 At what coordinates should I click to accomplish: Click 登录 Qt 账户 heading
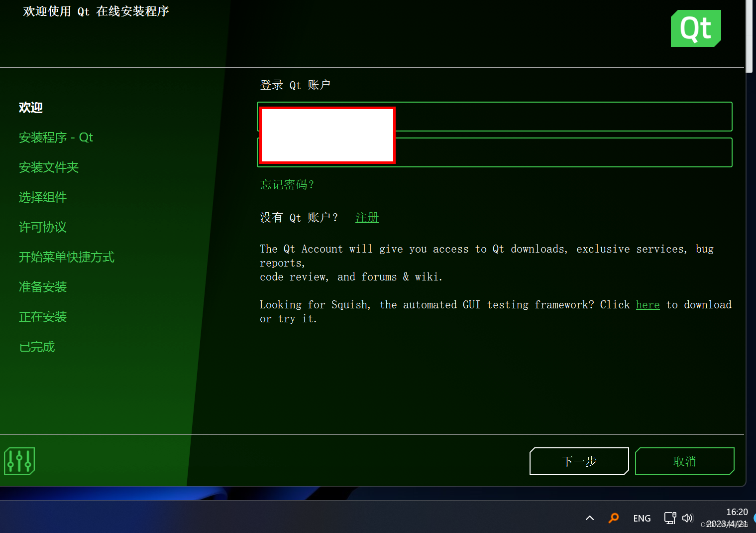(x=295, y=85)
